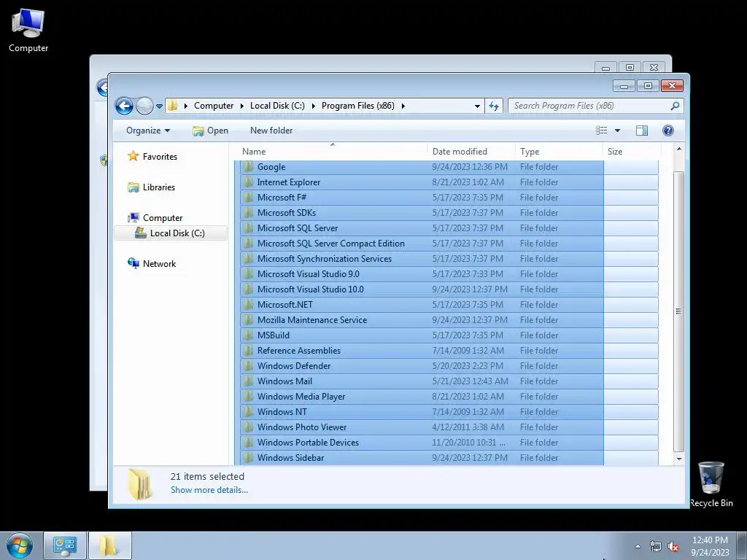
Task: Select Local Disk (C:) in the breadcrumb
Action: (277, 106)
